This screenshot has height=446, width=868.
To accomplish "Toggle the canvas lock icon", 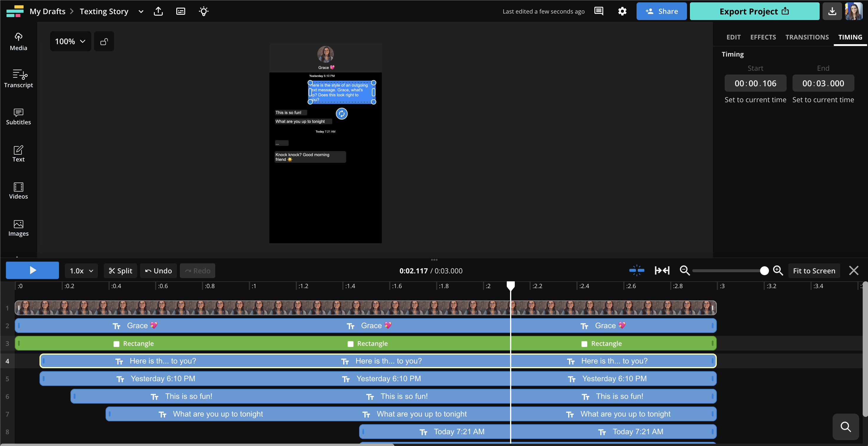I will [x=104, y=42].
